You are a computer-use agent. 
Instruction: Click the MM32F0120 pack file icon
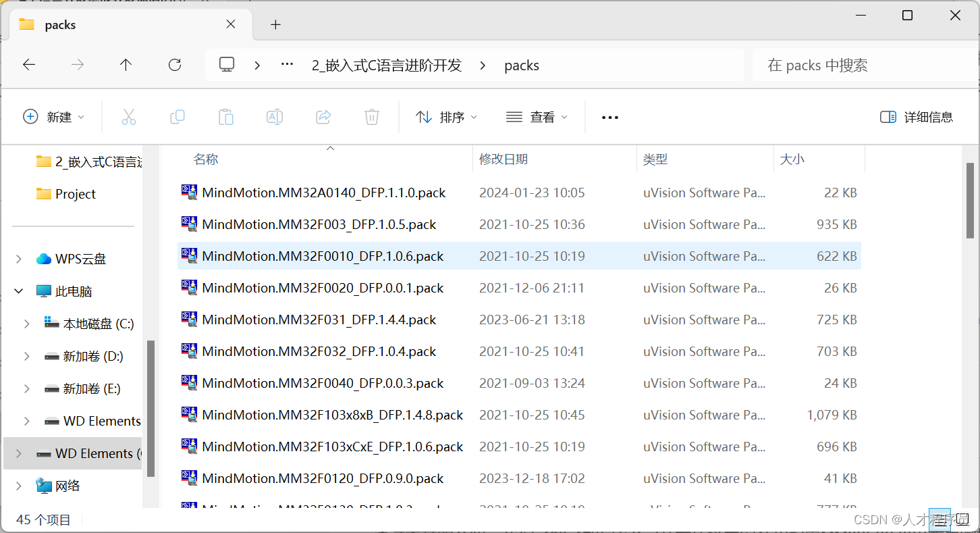(190, 478)
